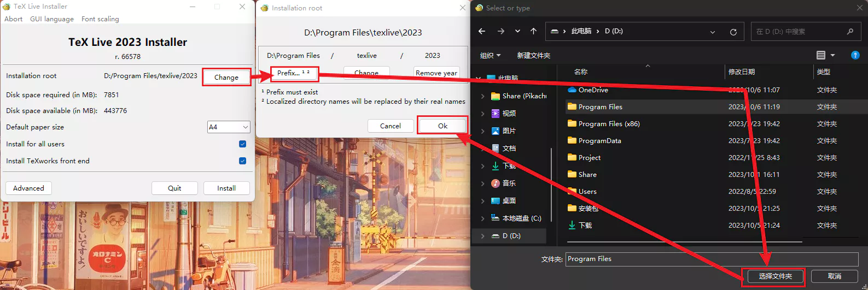868x290 pixels.
Task: Open the Default paper size A4 dropdown
Action: click(229, 127)
